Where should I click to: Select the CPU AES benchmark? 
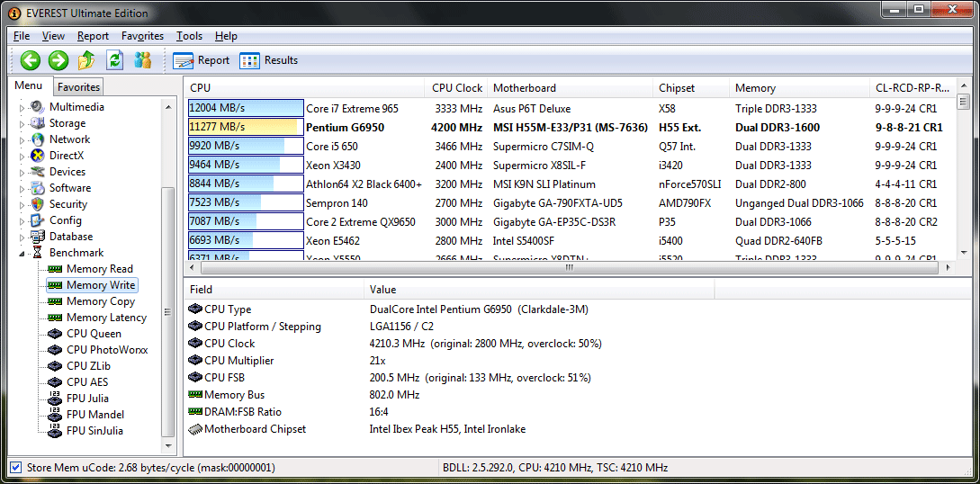87,382
